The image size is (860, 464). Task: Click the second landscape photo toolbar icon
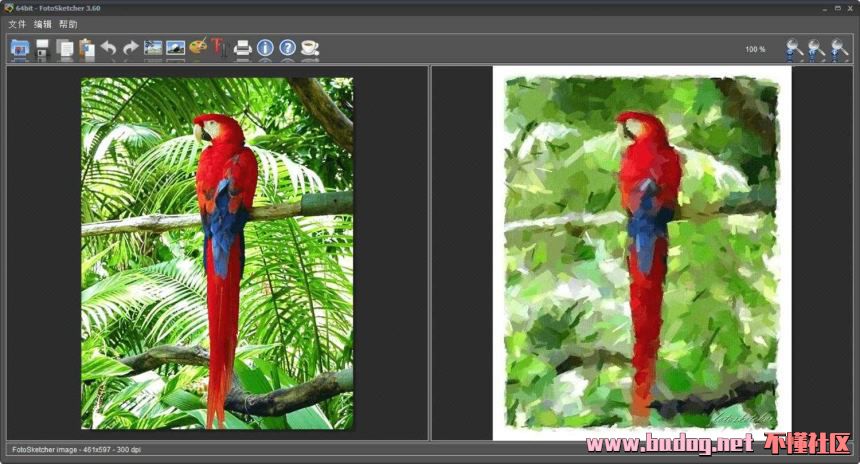point(176,48)
